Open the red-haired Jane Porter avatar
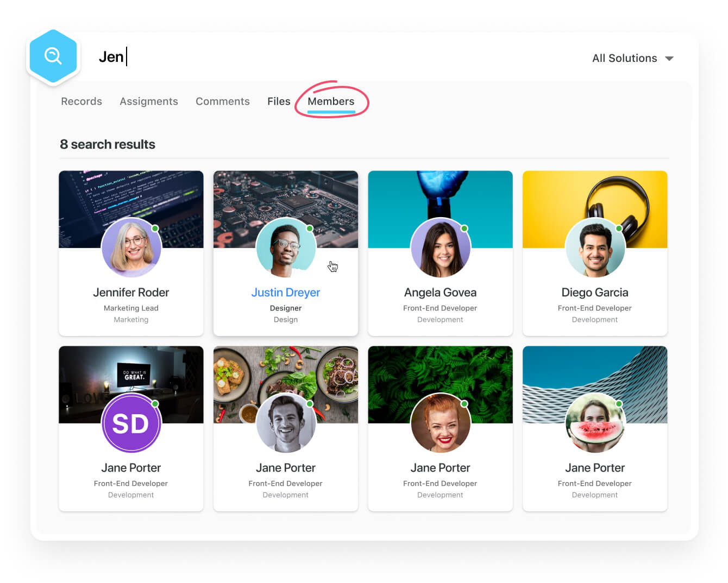The image size is (728, 583). point(441,423)
